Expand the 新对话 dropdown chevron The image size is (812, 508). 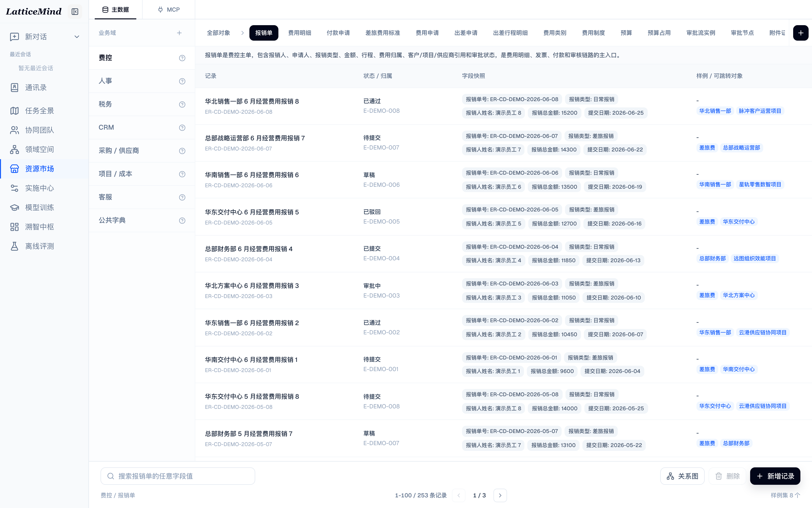tap(77, 37)
